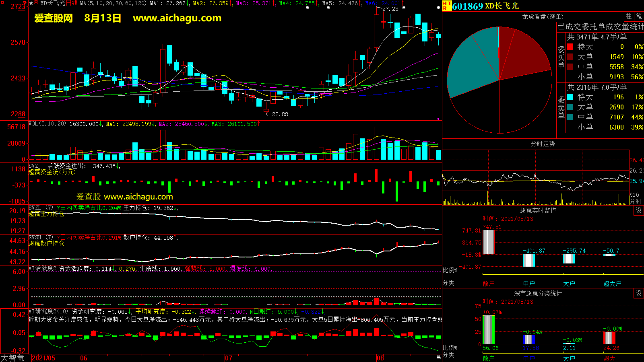
Task: Click the MA(5,10,20,30,60,120) indicator parameters
Action: [x=113, y=3]
